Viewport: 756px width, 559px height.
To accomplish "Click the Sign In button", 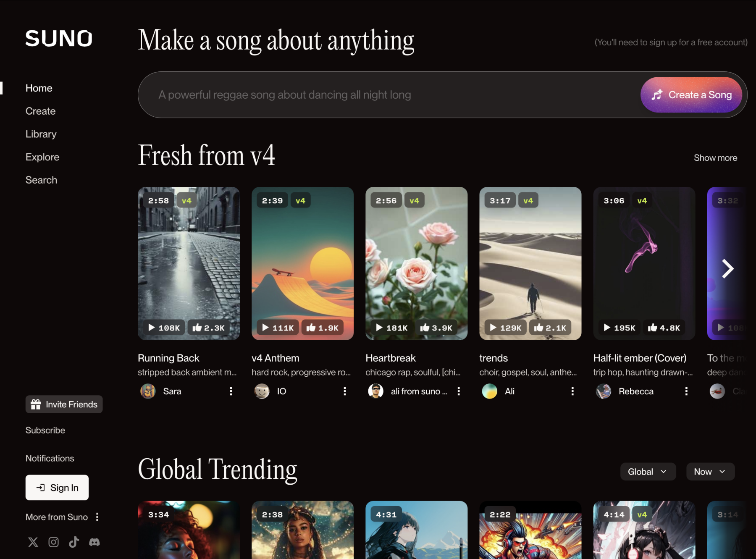I will (x=57, y=488).
